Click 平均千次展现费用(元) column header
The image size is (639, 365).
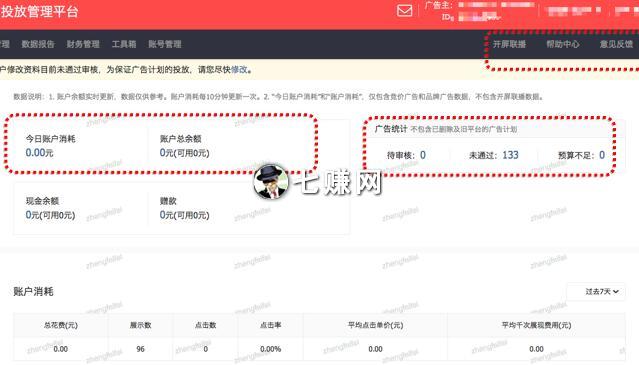[x=536, y=325]
